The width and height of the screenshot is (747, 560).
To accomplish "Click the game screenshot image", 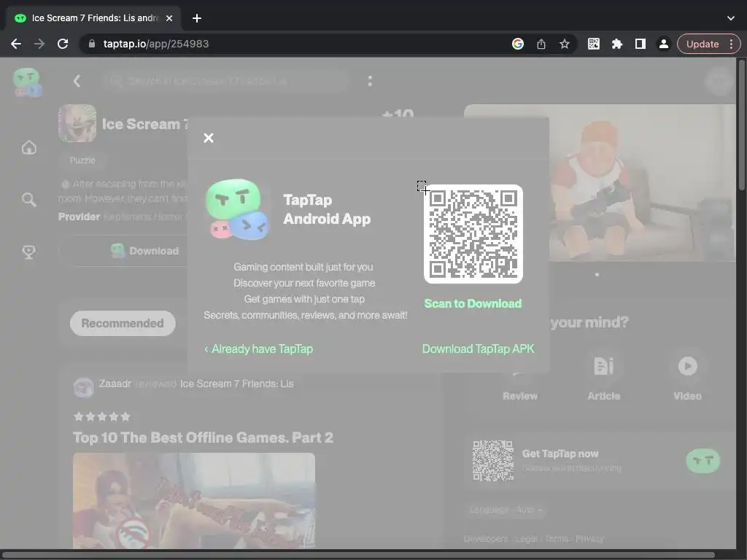I will click(642, 183).
